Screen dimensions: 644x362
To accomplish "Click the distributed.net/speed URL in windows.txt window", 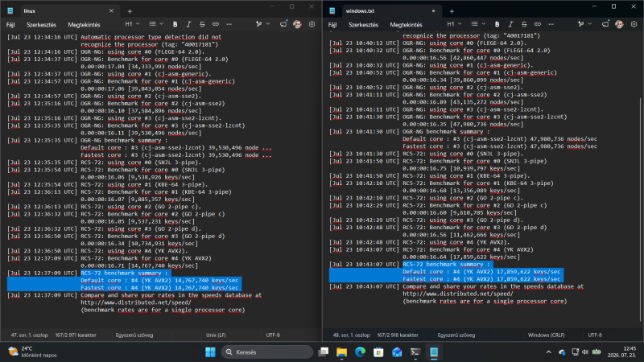I will [458, 294].
